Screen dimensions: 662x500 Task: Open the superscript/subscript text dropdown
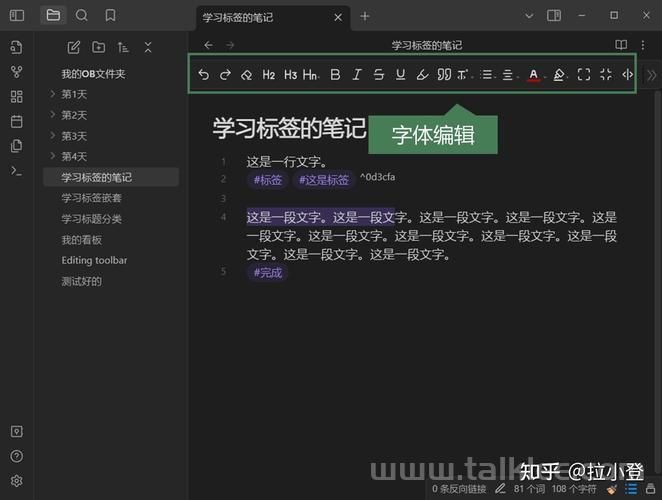tap(464, 75)
